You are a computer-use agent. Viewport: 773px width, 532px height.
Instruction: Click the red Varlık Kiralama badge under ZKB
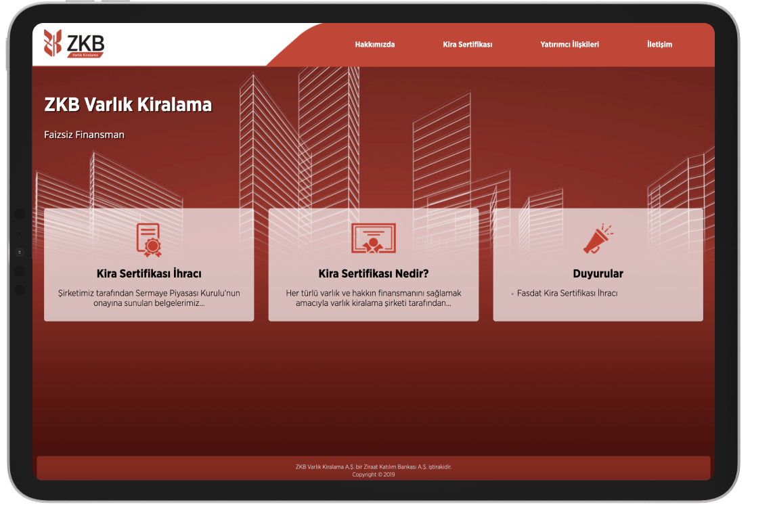85,55
